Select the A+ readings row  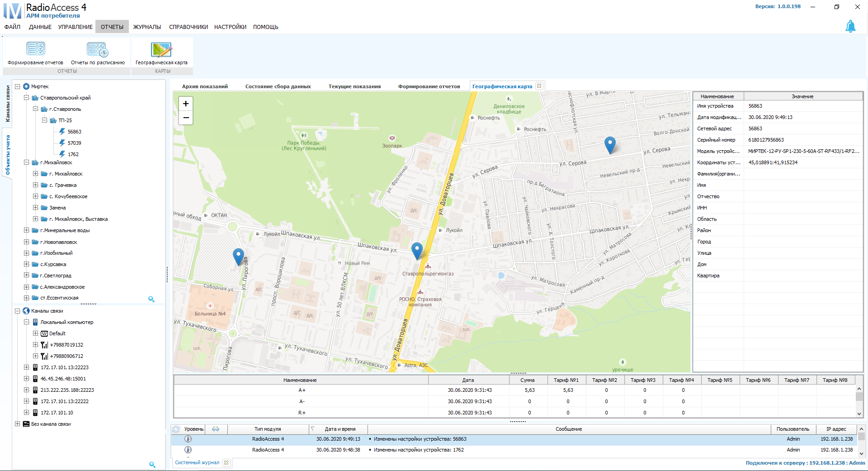tap(514, 390)
